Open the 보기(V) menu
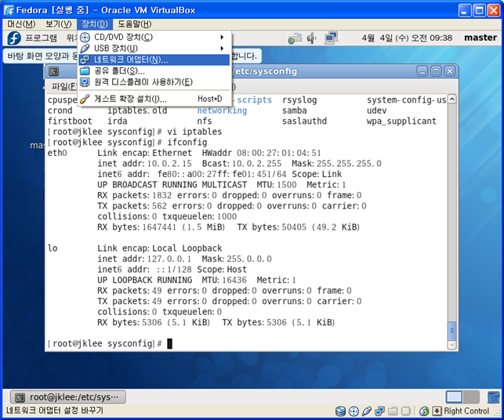The height and width of the screenshot is (420, 504). click(58, 24)
